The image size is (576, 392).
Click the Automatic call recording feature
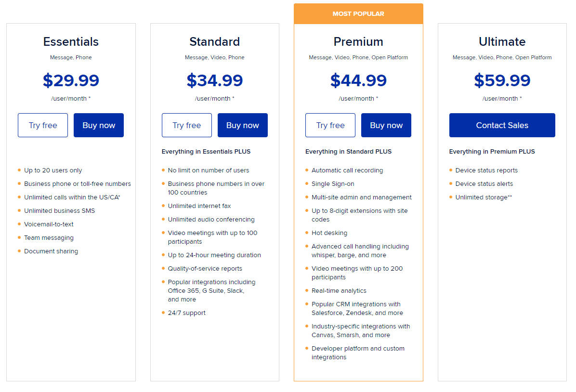[347, 170]
